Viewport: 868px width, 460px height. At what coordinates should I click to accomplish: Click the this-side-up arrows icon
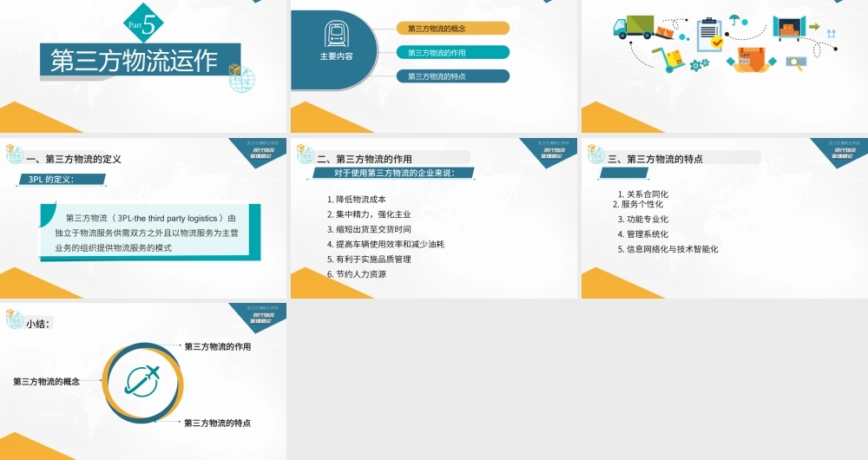tap(831, 33)
